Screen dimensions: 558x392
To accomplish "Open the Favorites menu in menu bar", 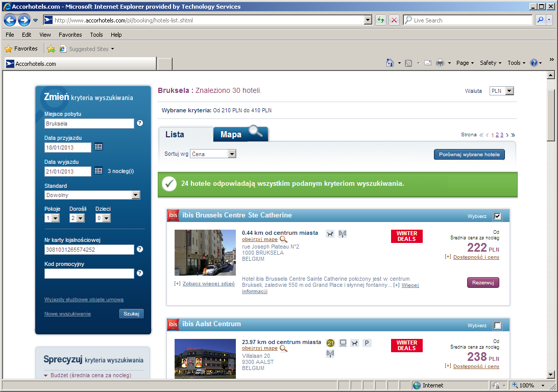I will tap(70, 35).
